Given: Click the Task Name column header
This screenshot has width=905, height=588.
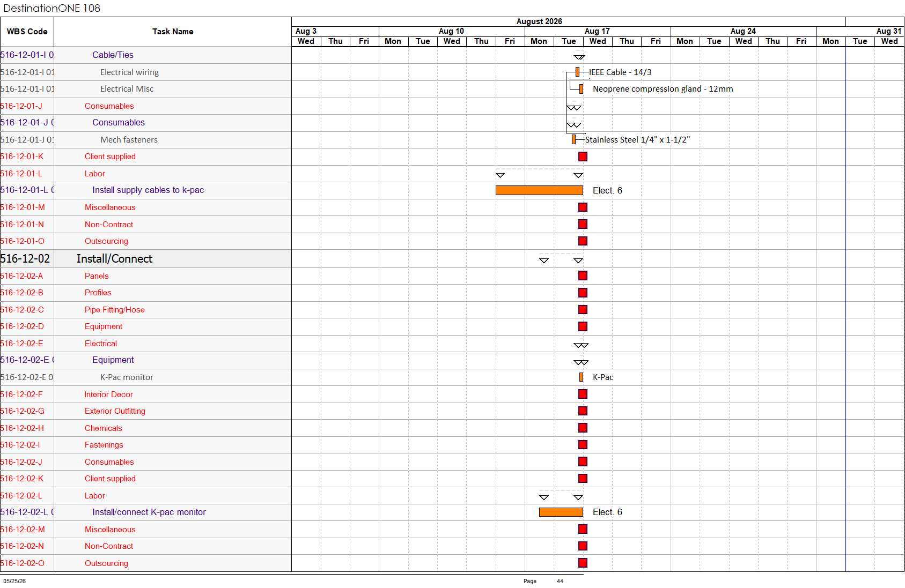Looking at the screenshot, I should click(173, 32).
